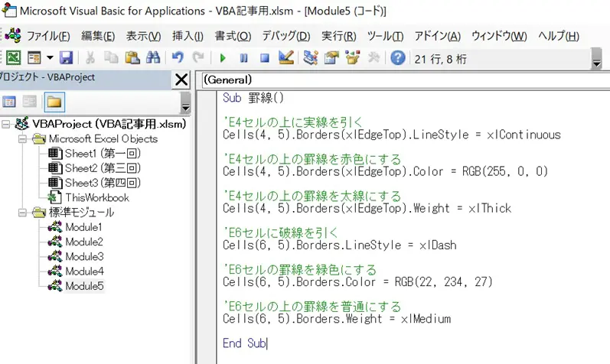Click the xlDash code line

click(340, 245)
